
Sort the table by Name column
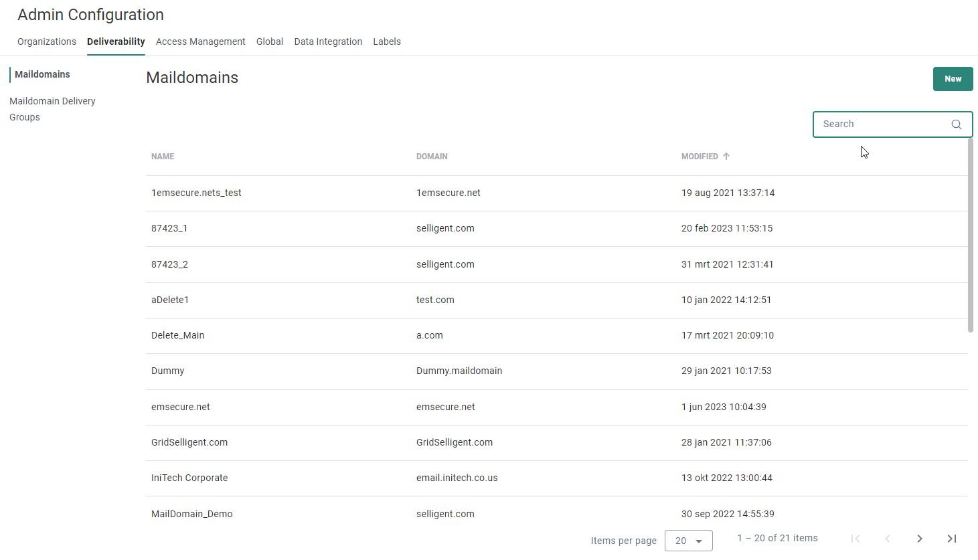(x=163, y=157)
